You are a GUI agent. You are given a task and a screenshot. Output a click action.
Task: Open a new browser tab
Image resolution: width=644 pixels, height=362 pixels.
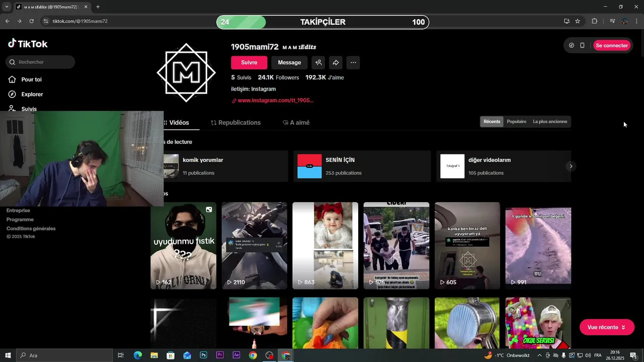[x=98, y=7]
